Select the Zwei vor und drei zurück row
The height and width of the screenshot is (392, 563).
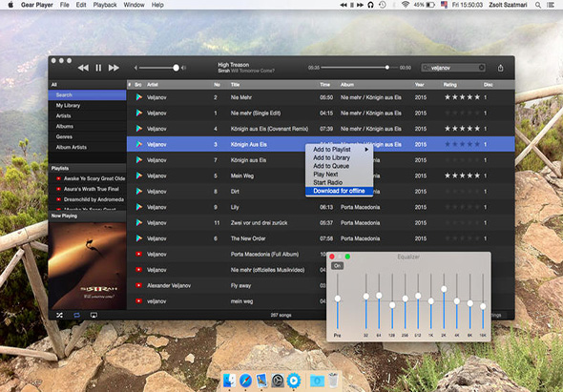(x=321, y=223)
